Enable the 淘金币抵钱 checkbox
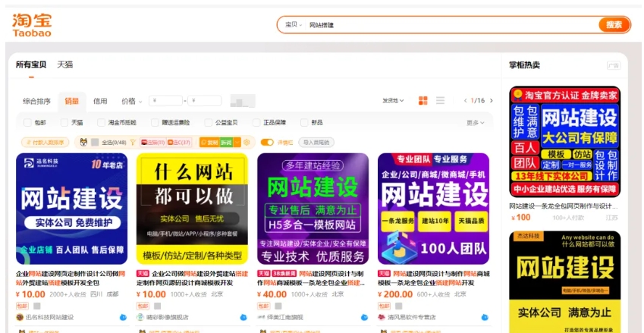Viewport: 644px width, 333px height. point(101,122)
